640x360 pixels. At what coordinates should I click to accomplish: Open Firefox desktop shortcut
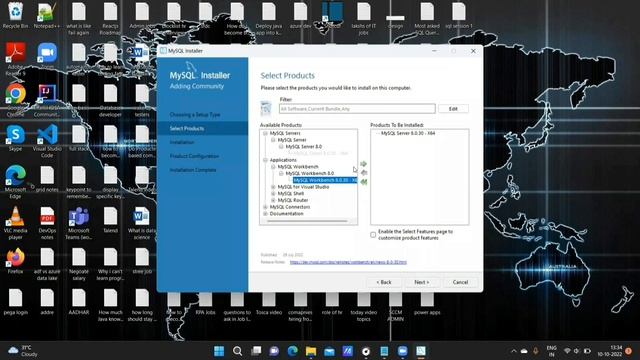click(16, 261)
